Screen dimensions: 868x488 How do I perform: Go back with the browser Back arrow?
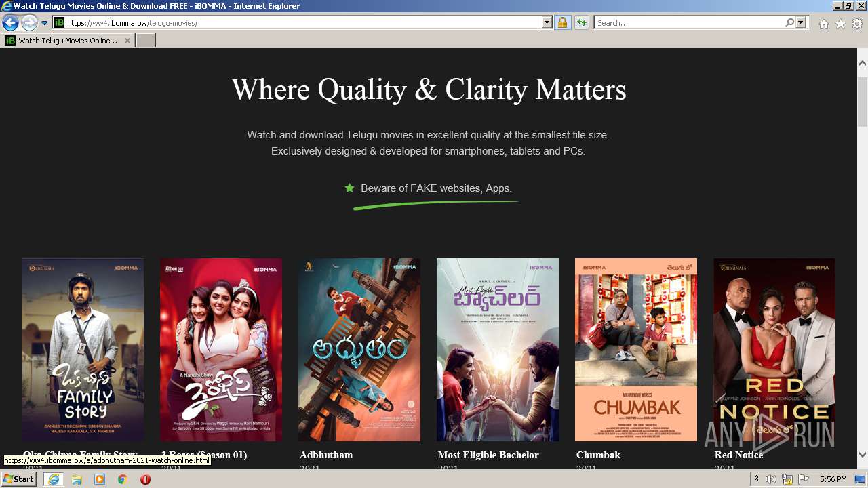10,23
